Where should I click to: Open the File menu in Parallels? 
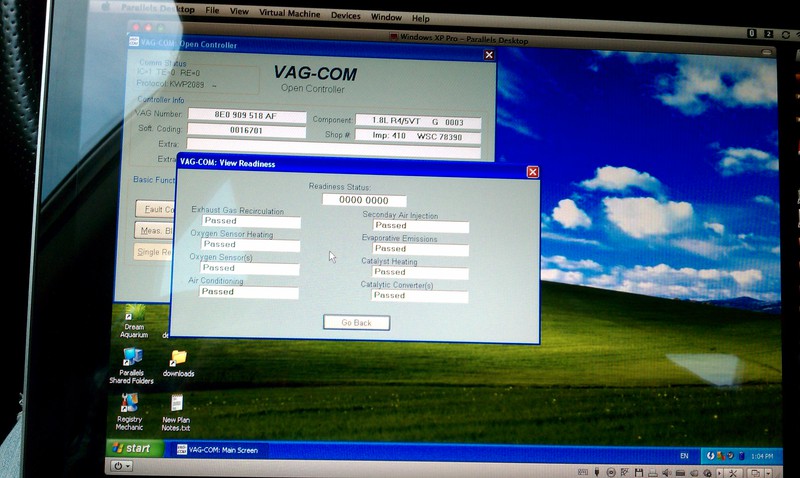(x=212, y=10)
